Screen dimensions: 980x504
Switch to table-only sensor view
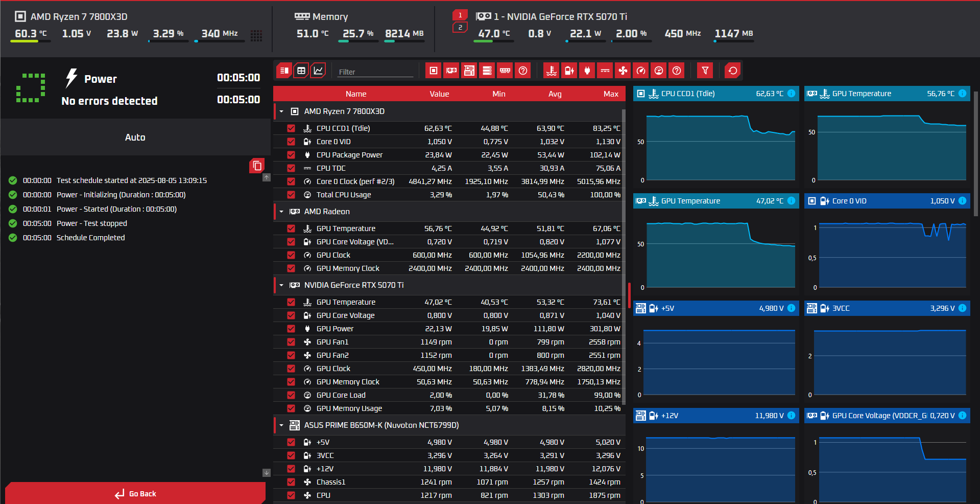tap(301, 71)
